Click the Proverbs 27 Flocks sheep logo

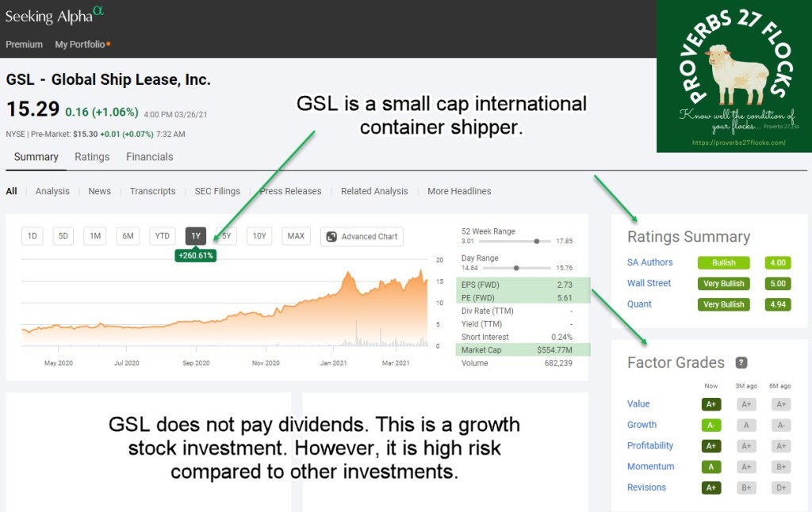[733, 76]
